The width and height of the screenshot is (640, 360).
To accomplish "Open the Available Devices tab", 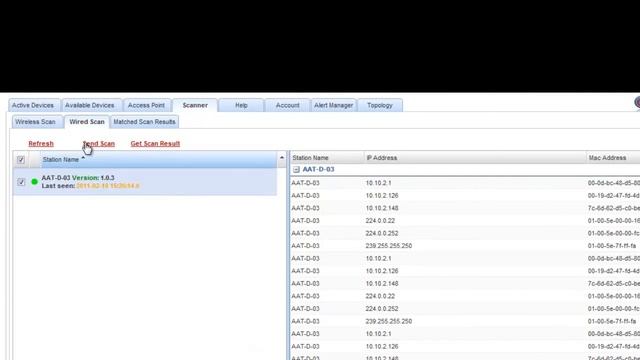I will click(90, 105).
